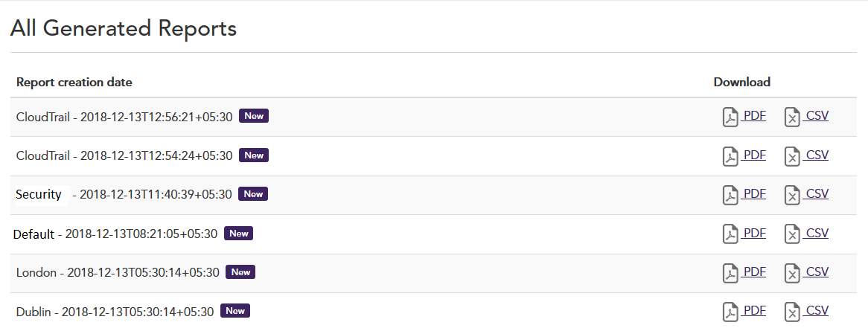This screenshot has width=868, height=331.
Task: Select the CloudTrail 2018-12-13T12:56:21 report row text
Action: (x=124, y=116)
